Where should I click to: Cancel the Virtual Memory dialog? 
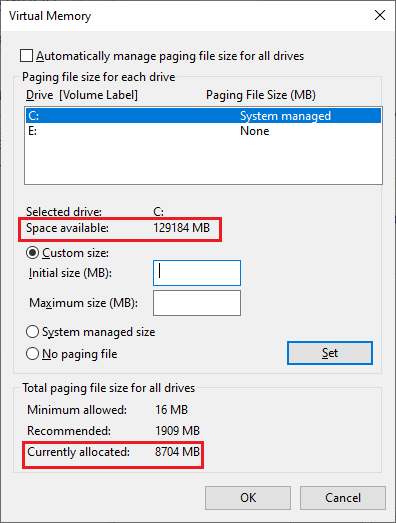tap(343, 498)
